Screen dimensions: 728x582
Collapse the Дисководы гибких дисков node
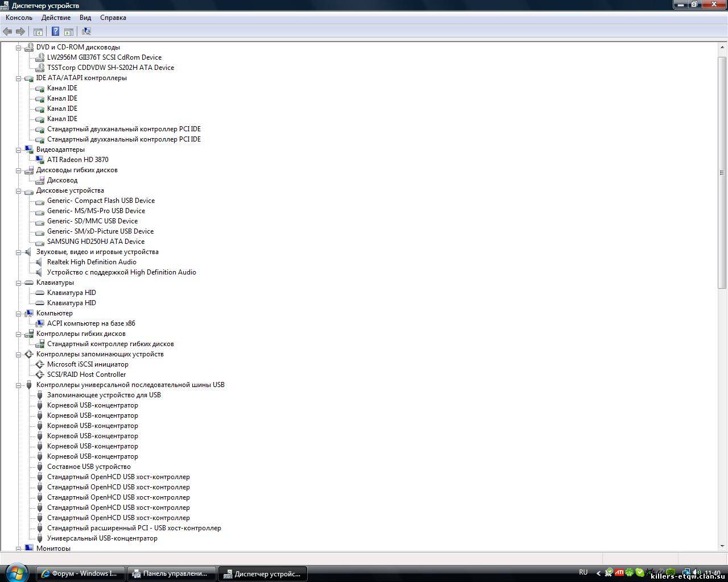coord(18,171)
